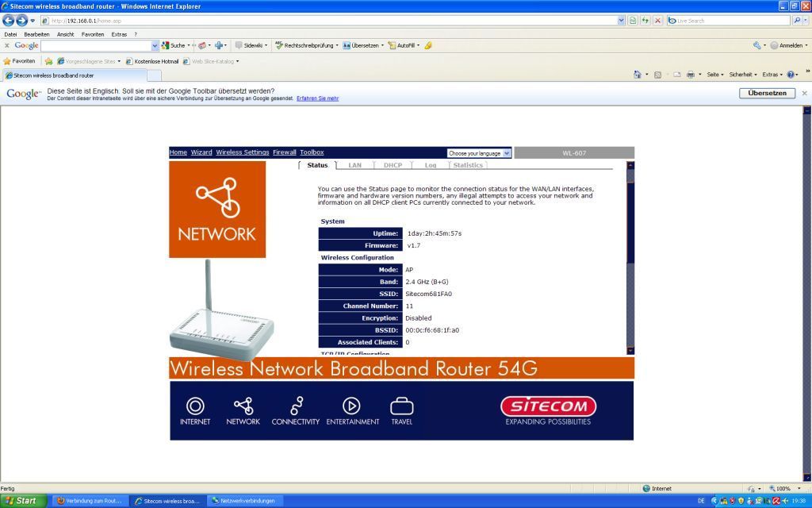The width and height of the screenshot is (812, 508).
Task: Click the TRAVEL suitcase icon
Action: click(x=402, y=412)
